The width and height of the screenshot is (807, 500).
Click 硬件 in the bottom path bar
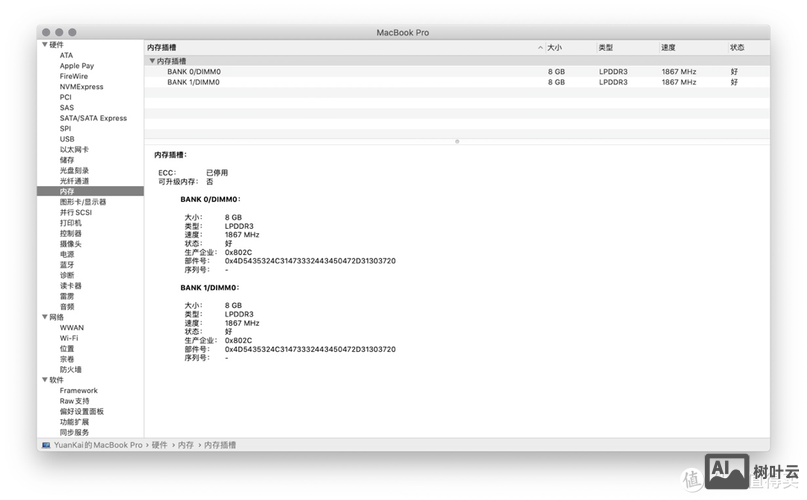[x=160, y=444]
